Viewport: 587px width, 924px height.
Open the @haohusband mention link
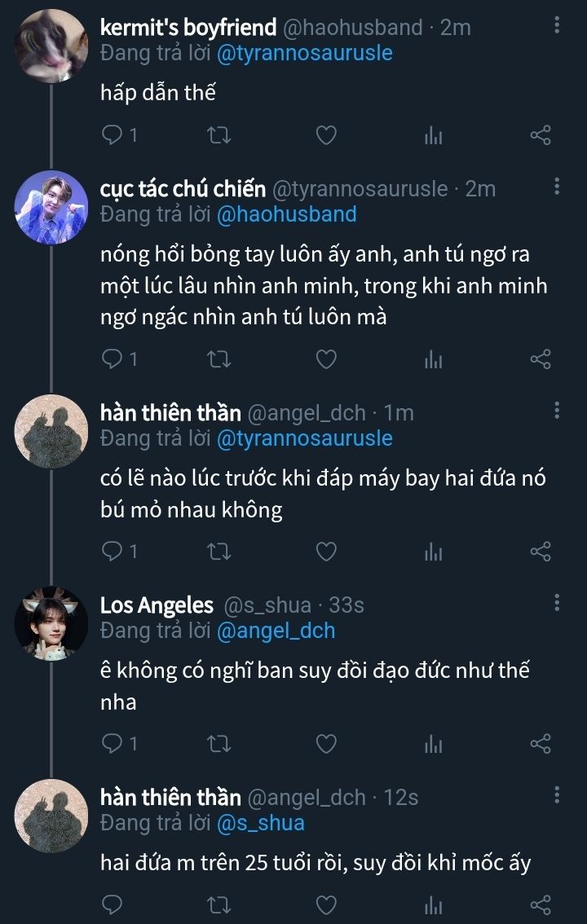click(x=286, y=214)
